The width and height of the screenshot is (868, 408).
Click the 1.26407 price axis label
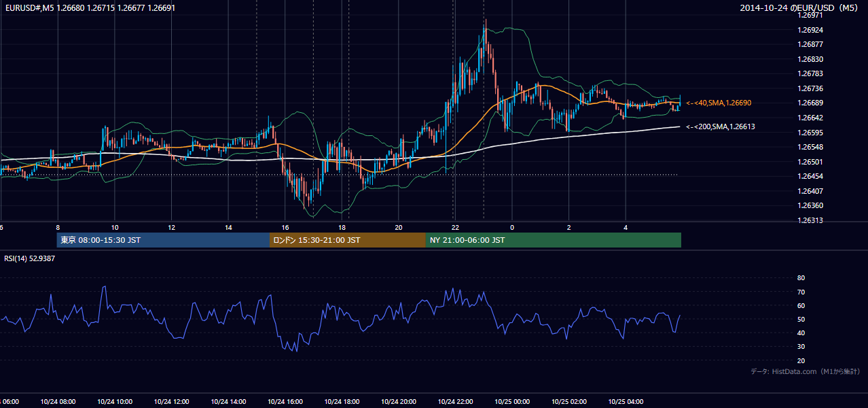810,191
